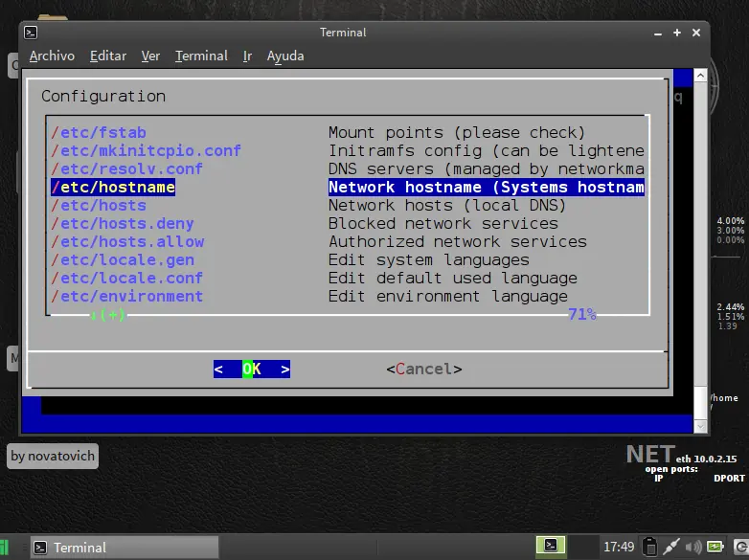Click the terminal icon in the title bar

[x=31, y=33]
